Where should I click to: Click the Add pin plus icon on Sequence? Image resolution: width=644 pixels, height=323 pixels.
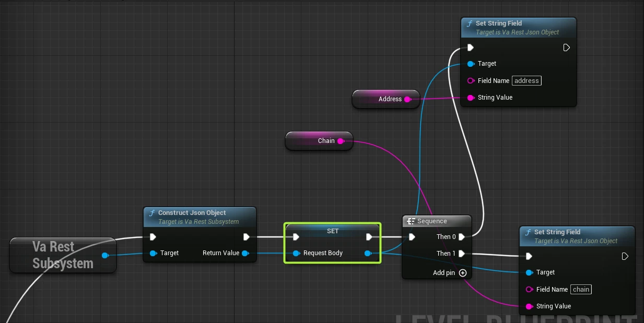pos(462,273)
